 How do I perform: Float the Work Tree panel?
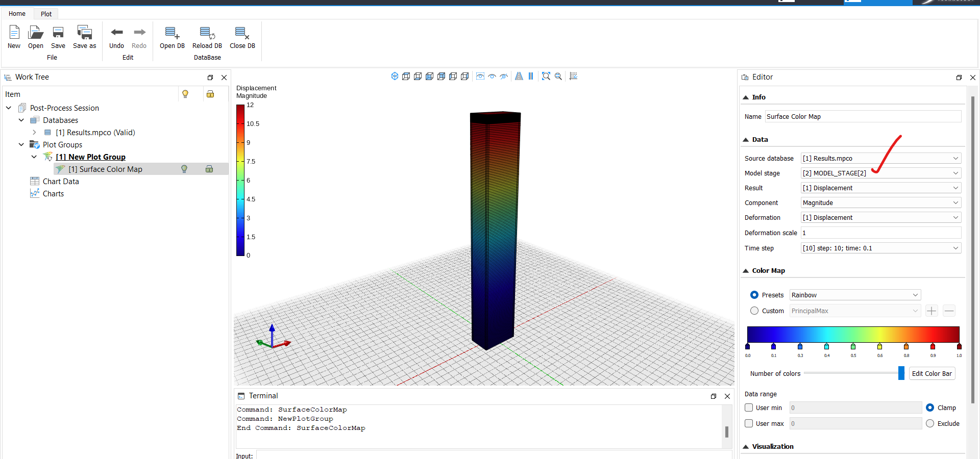210,78
